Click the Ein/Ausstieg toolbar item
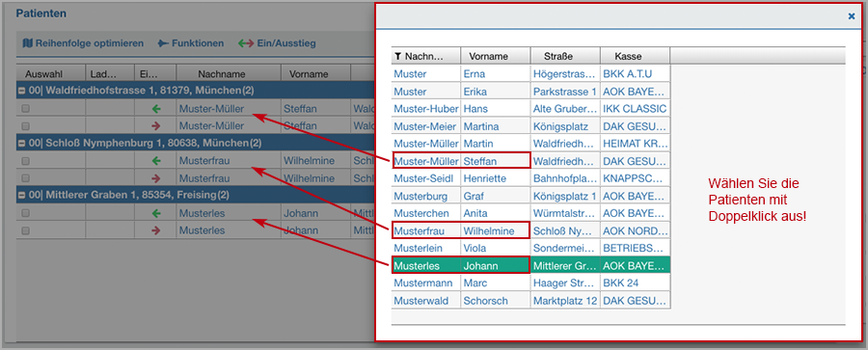Image resolution: width=868 pixels, height=350 pixels. pos(277,43)
